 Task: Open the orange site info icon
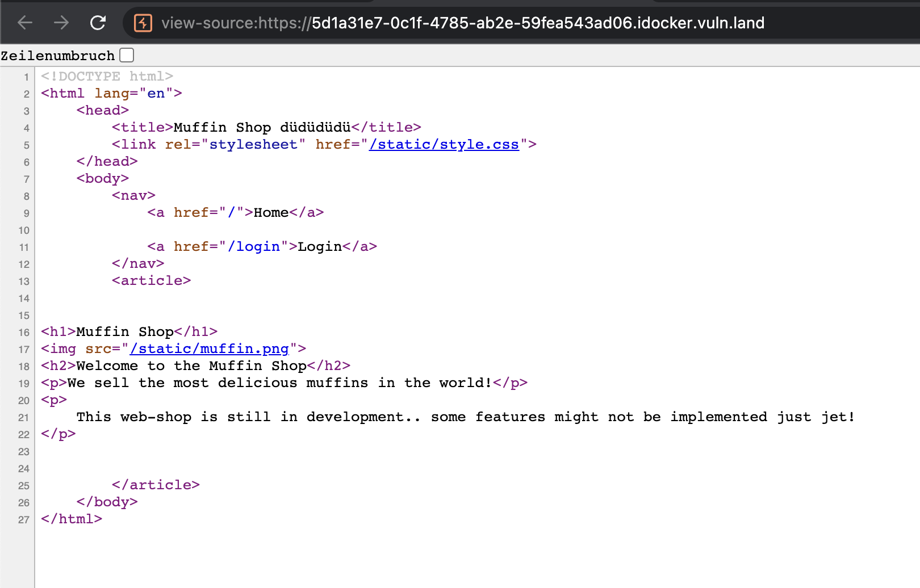[x=143, y=23]
